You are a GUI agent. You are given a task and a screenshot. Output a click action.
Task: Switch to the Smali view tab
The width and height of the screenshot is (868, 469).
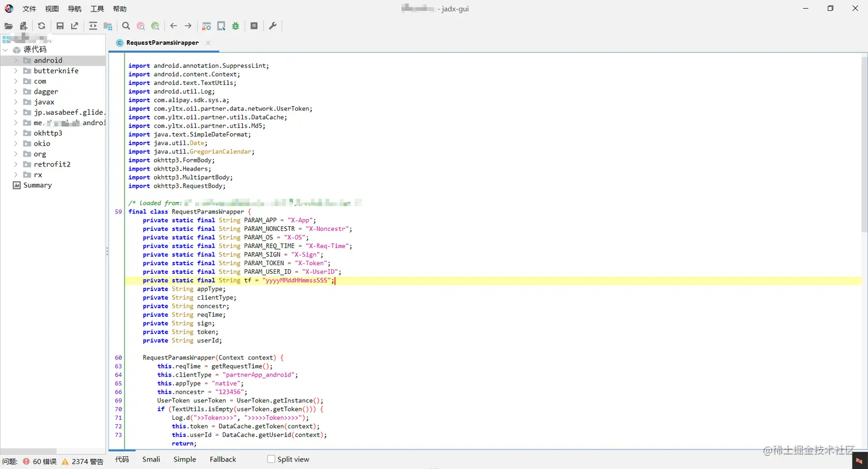pos(151,459)
